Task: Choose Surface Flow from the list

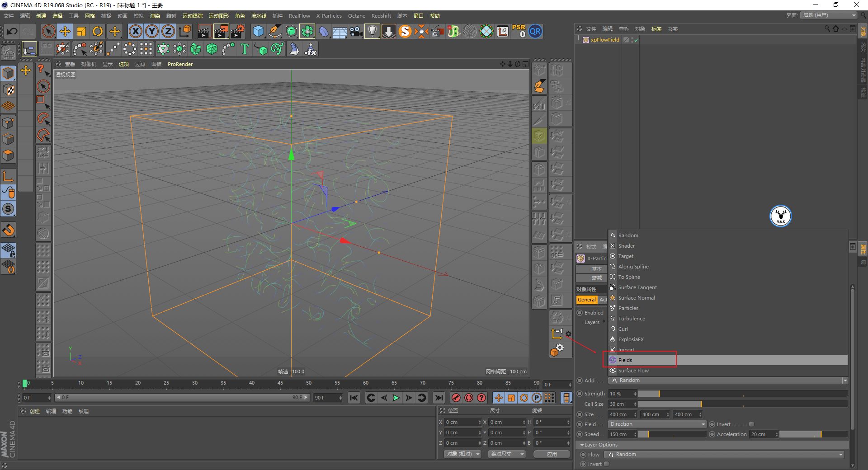Action: 727,371
